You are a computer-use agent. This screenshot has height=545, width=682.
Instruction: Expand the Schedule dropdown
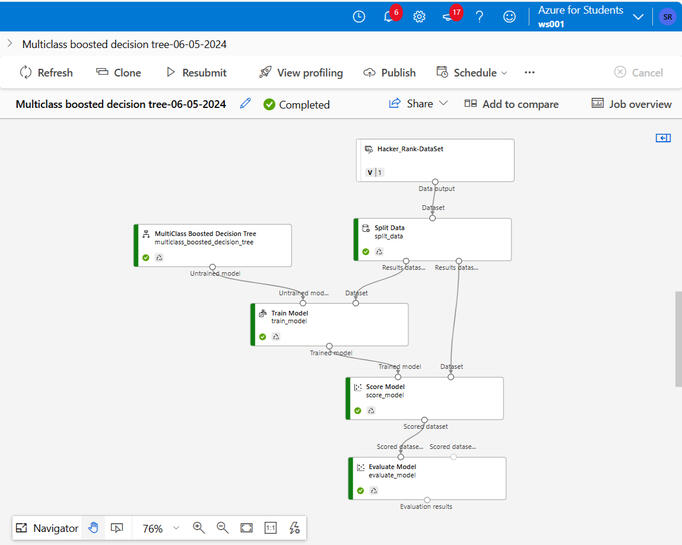[472, 73]
